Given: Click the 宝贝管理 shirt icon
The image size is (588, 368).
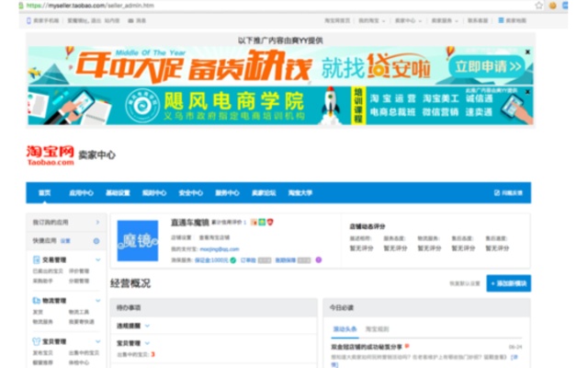Looking at the screenshot, I should [37, 341].
